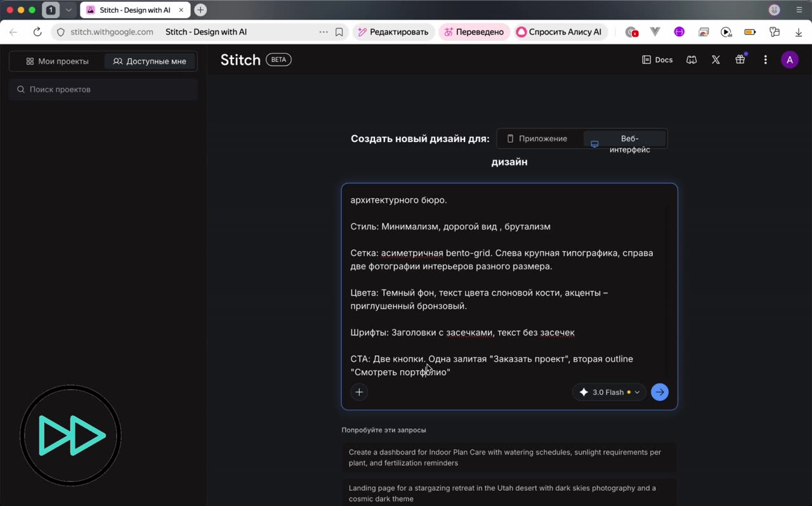This screenshot has width=812, height=506.
Task: Switch to the "Доступные мне" tab
Action: pyautogui.click(x=150, y=62)
